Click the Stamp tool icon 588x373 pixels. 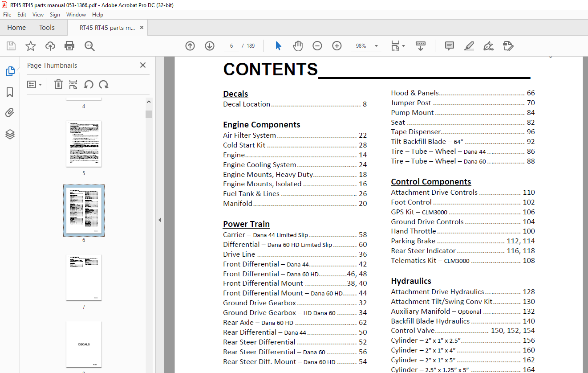point(508,46)
